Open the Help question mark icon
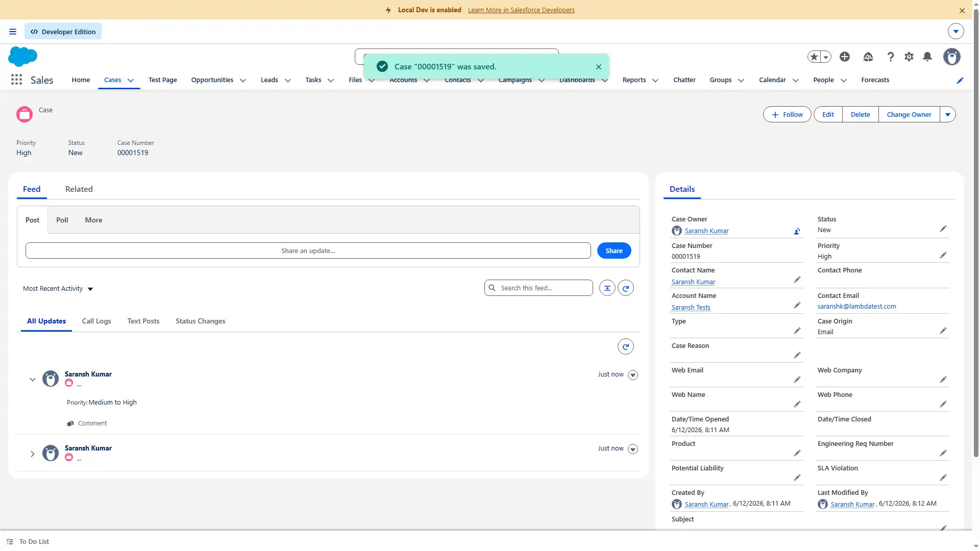The height and width of the screenshot is (551, 980). pyautogui.click(x=891, y=57)
